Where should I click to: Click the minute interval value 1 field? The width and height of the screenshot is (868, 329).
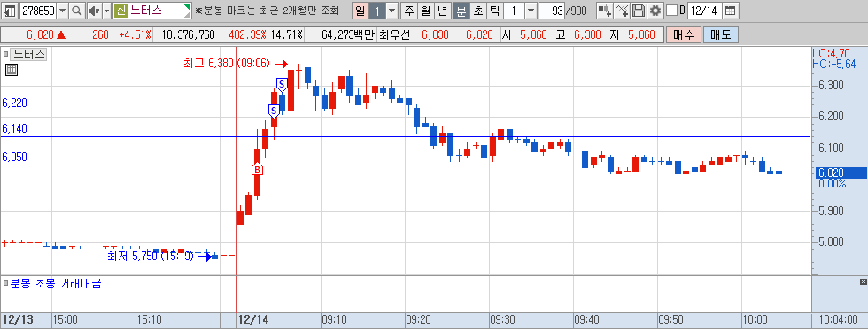[514, 10]
